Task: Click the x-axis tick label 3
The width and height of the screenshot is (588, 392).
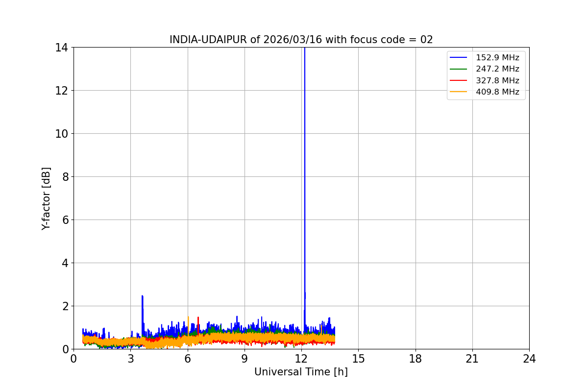Action: (130, 359)
